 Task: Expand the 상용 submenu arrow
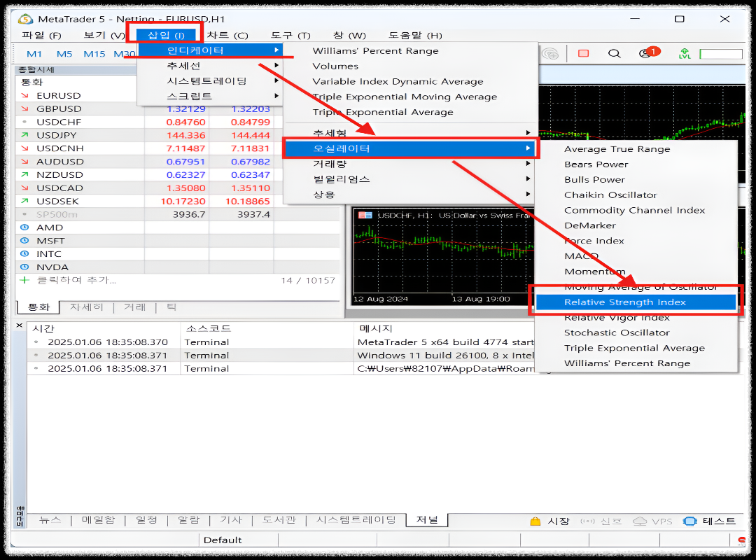pyautogui.click(x=528, y=194)
